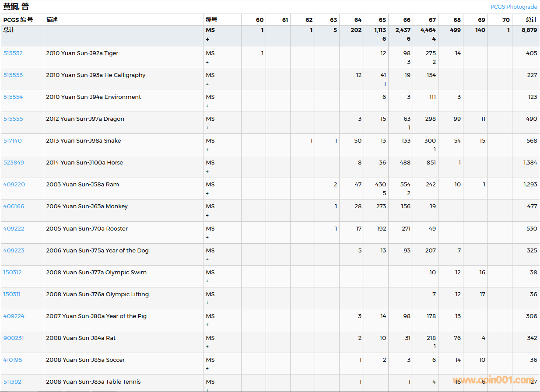Click PCGS number 515554 Environment link
The height and width of the screenshot is (392, 540).
point(13,97)
